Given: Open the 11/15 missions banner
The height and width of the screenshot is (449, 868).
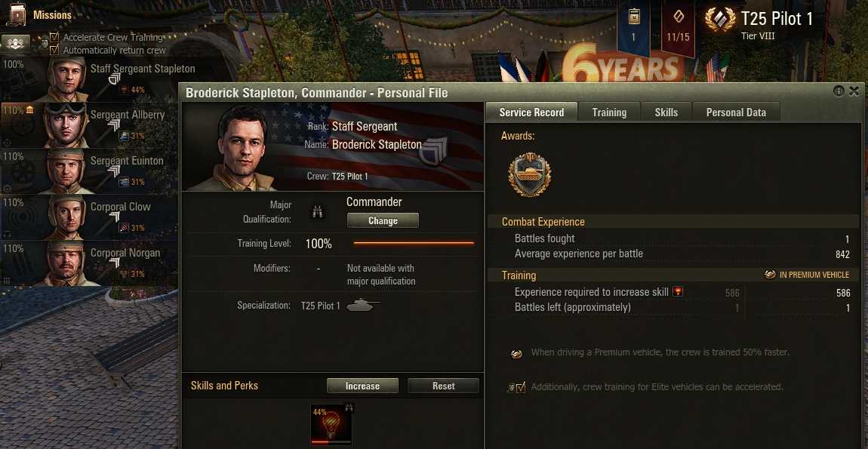Looking at the screenshot, I should pos(678,28).
